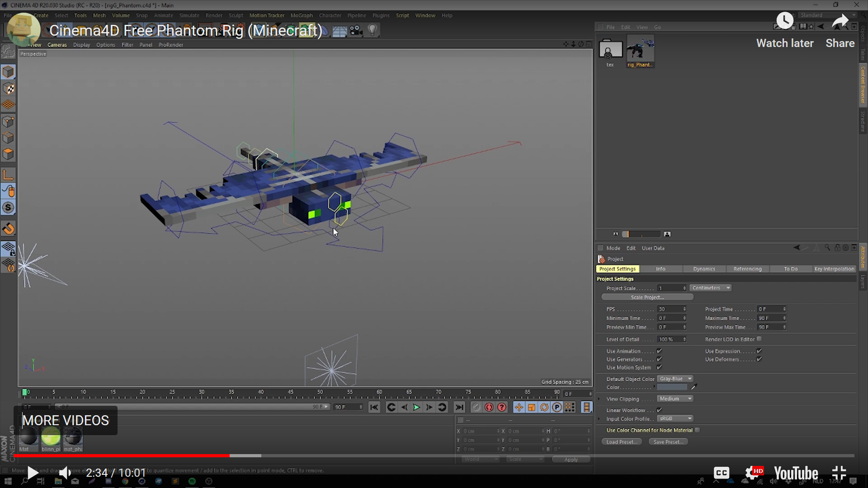Open the MoGraph menu

coord(301,15)
